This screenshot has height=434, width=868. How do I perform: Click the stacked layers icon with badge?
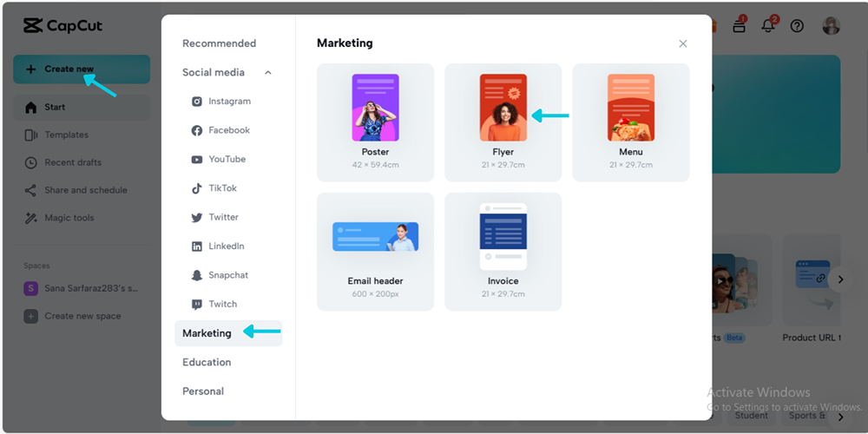tap(740, 25)
